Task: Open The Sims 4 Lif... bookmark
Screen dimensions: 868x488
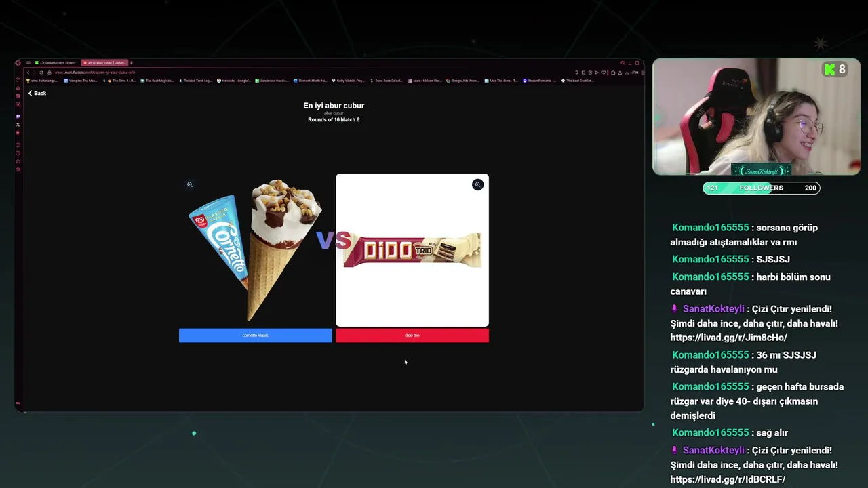Action: coord(119,81)
